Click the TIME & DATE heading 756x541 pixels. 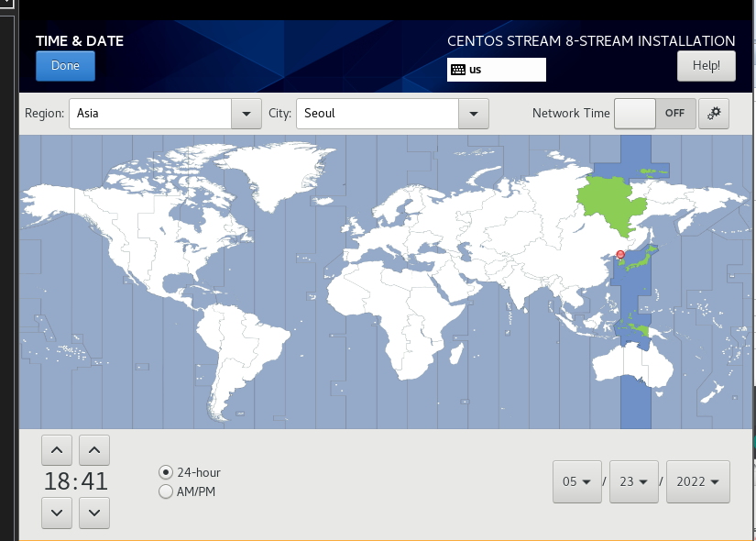coord(80,41)
